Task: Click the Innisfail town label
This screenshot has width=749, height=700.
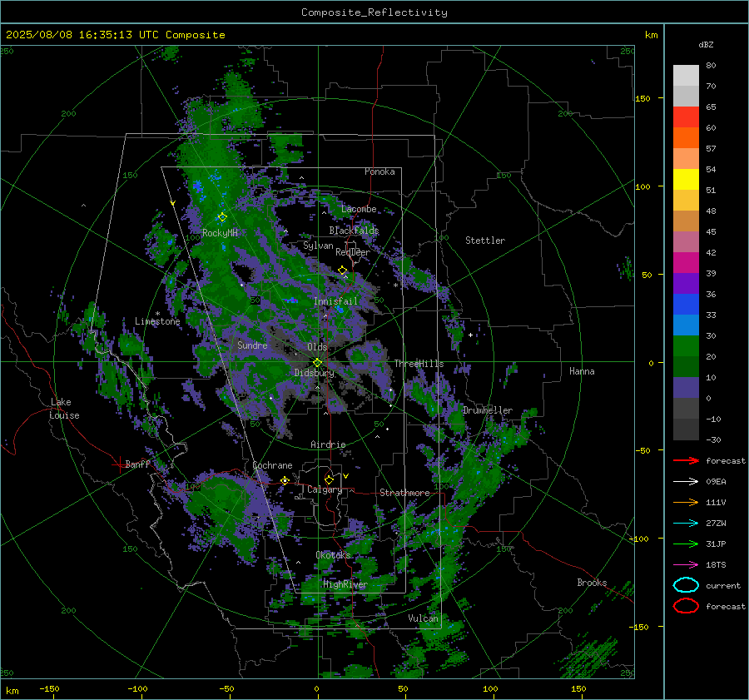Action: click(335, 301)
